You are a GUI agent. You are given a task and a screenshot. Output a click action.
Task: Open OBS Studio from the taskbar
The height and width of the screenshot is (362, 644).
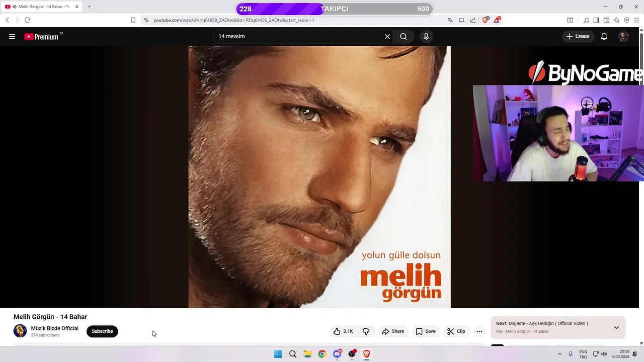[x=352, y=354]
